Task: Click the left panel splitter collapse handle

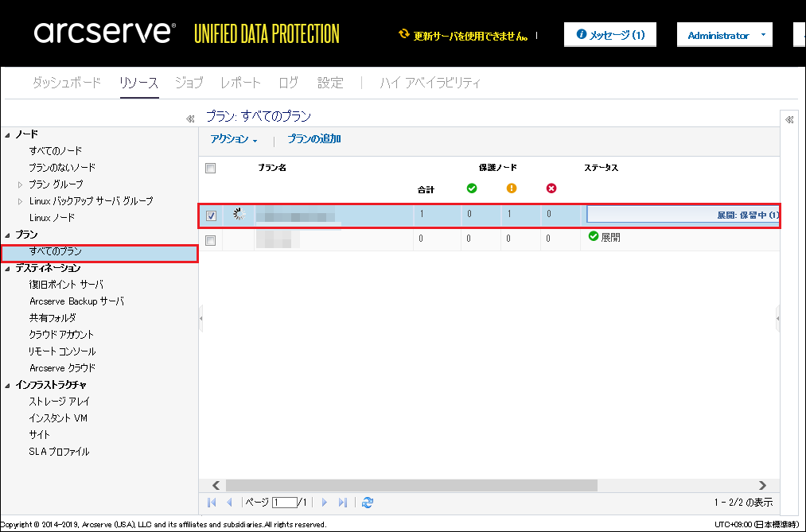Action: [x=201, y=318]
